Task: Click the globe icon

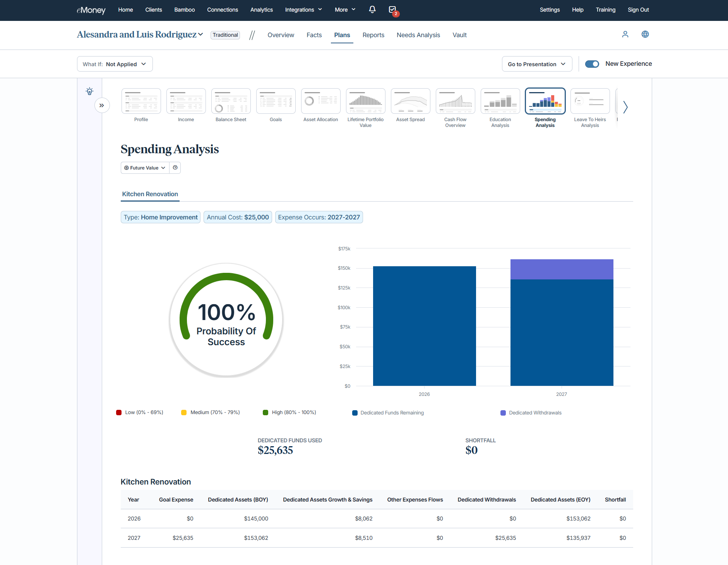Action: pyautogui.click(x=645, y=34)
